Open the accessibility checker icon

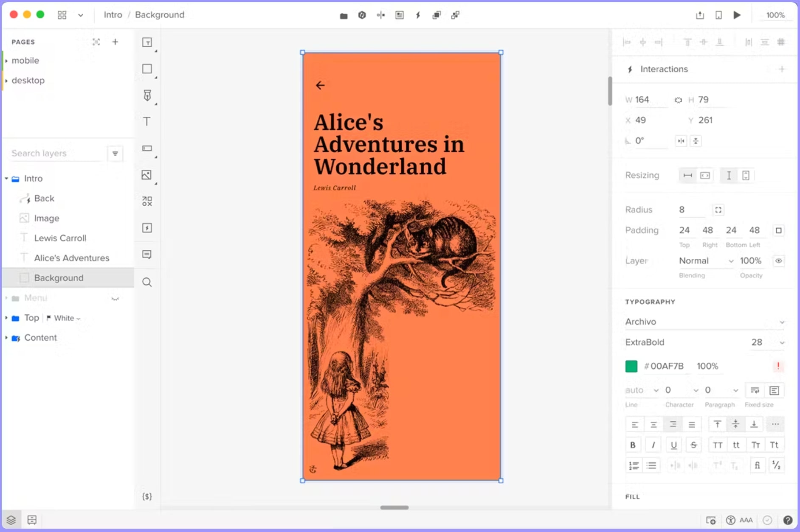click(730, 520)
